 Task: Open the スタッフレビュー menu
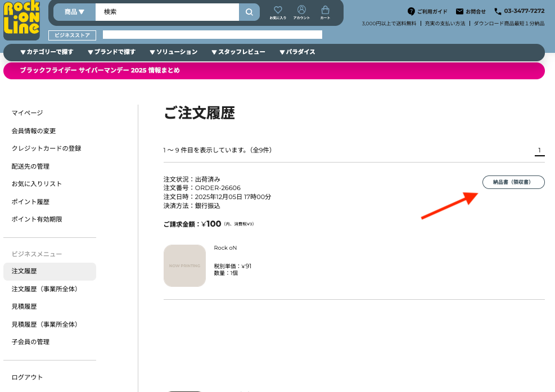pos(238,52)
